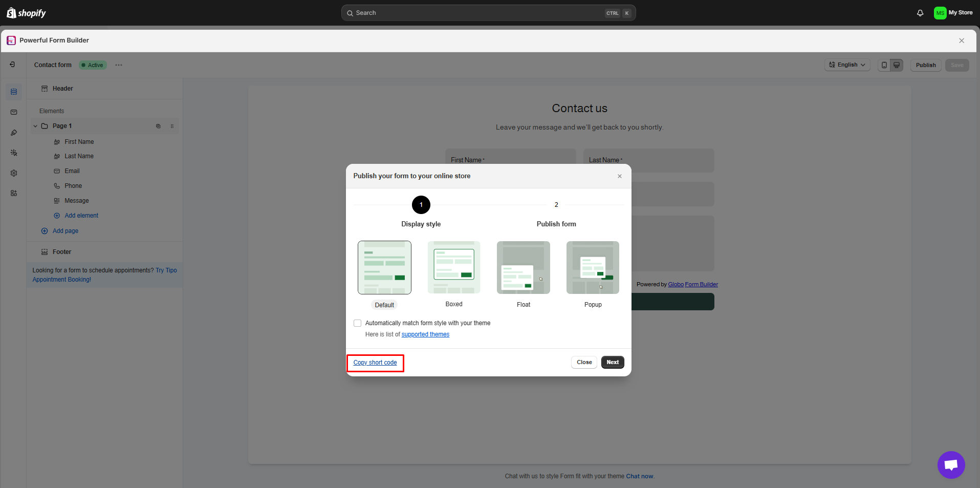Switch preview to mobile phone icon

(884, 65)
